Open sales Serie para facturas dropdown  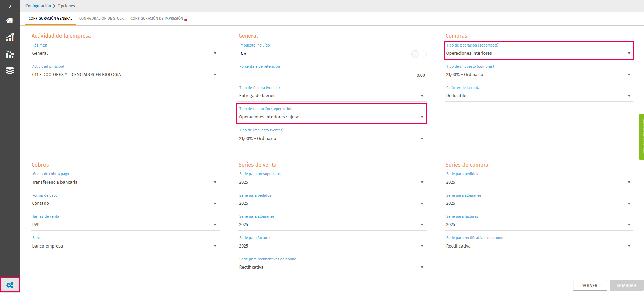point(332,246)
